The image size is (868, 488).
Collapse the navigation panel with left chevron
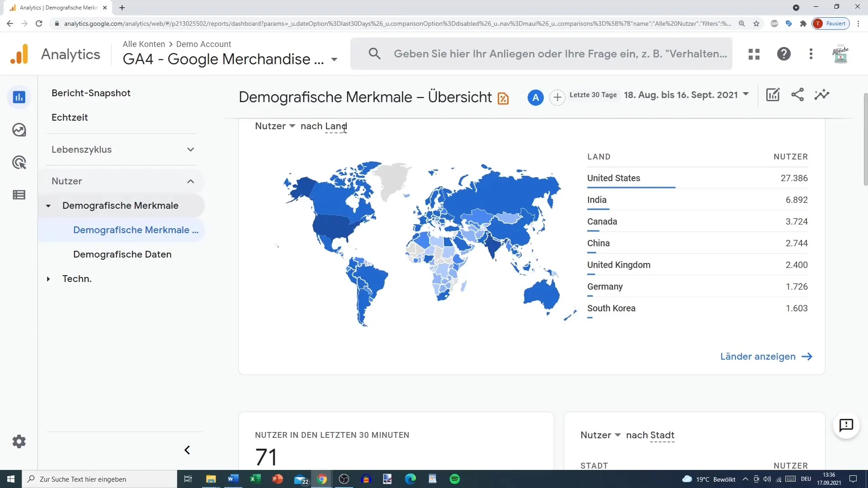(x=187, y=450)
